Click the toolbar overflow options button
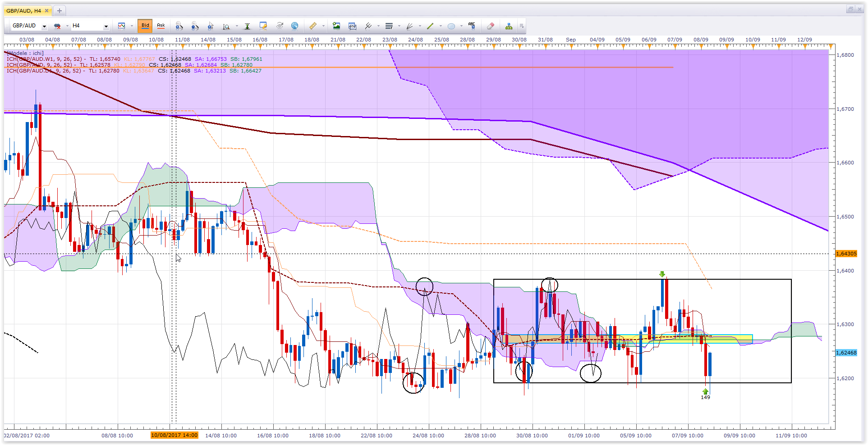This screenshot has height=445, width=868. coord(522,26)
